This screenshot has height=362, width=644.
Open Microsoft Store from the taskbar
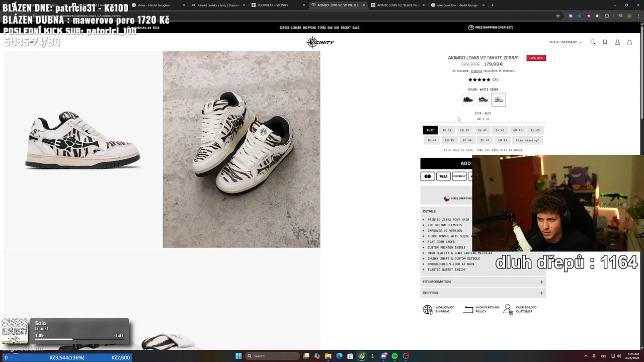point(350,356)
